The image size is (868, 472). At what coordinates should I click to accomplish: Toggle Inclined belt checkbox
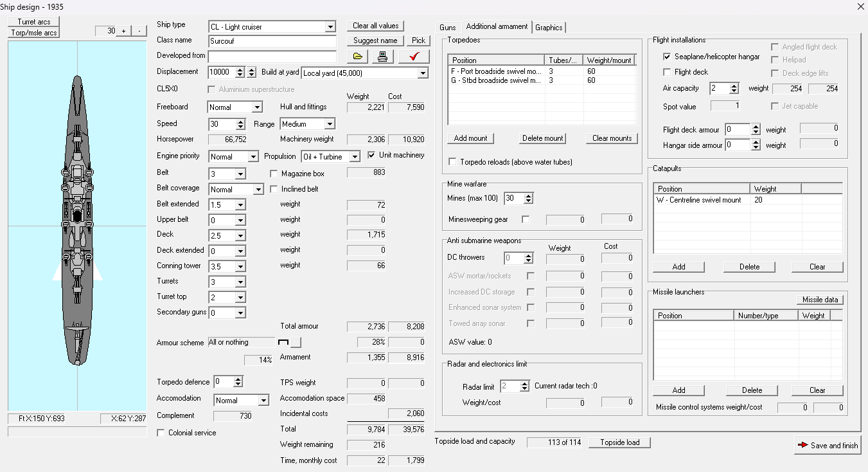pyautogui.click(x=274, y=189)
